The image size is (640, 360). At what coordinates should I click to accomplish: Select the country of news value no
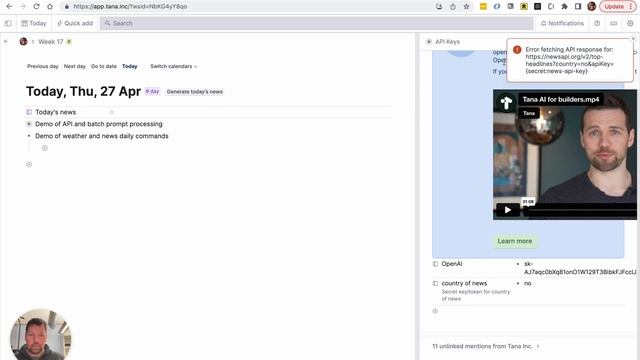click(x=528, y=283)
